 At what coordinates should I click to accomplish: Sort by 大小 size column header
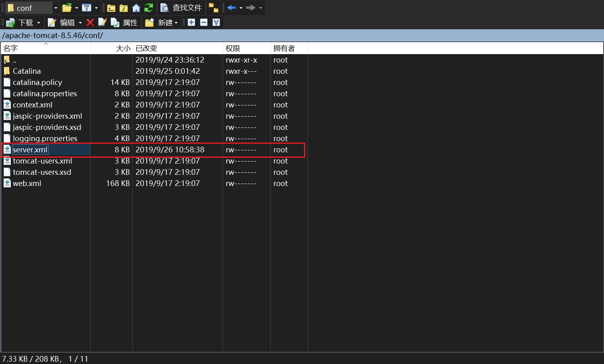click(x=112, y=48)
